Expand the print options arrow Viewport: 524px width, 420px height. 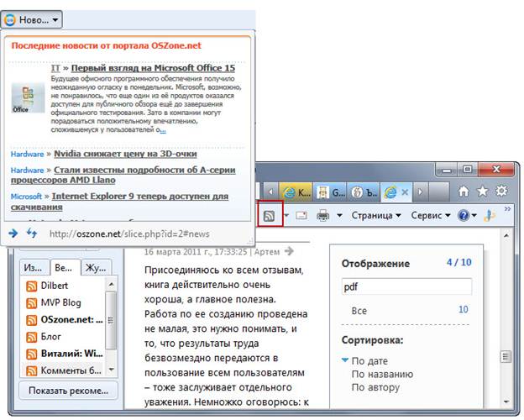click(x=339, y=215)
